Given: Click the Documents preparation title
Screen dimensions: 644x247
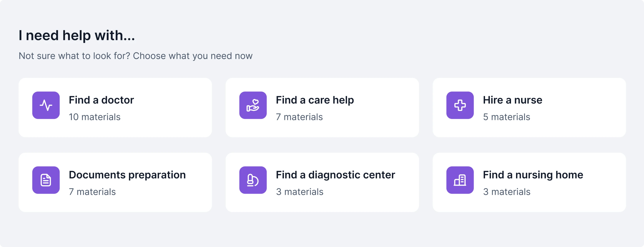Looking at the screenshot, I should [x=127, y=175].
